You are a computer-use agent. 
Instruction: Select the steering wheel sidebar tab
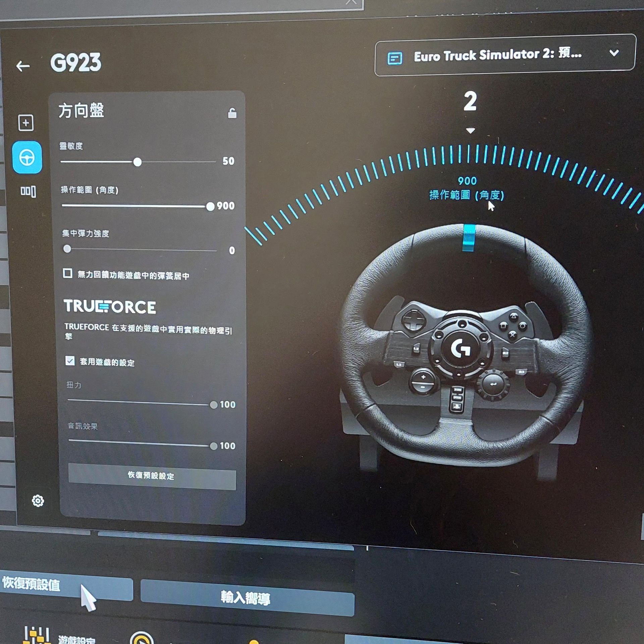(27, 157)
